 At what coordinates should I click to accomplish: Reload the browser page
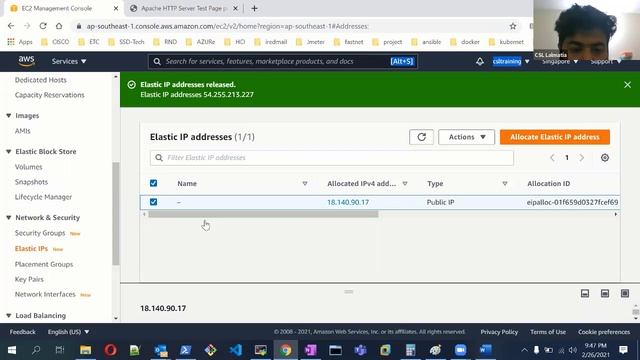tap(43, 26)
